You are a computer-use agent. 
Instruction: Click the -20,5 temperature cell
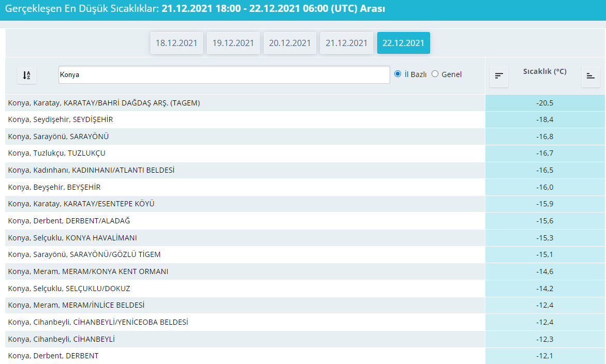(545, 103)
